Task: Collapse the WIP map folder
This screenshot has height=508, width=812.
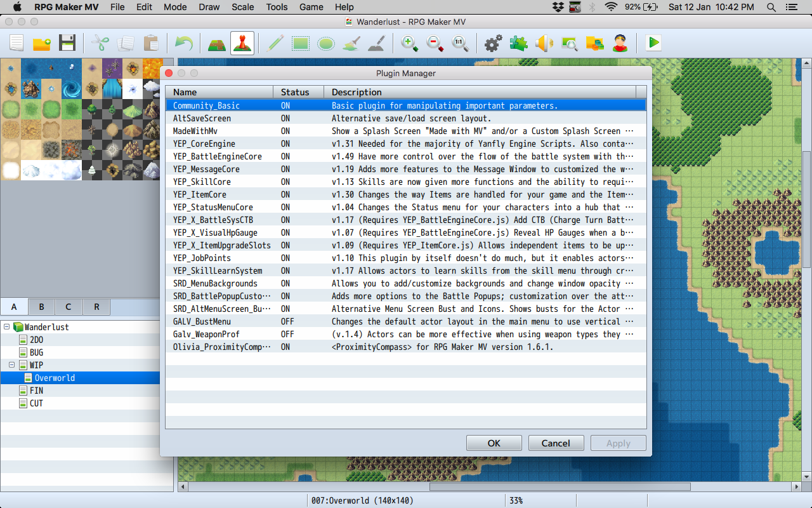Action: [x=12, y=365]
